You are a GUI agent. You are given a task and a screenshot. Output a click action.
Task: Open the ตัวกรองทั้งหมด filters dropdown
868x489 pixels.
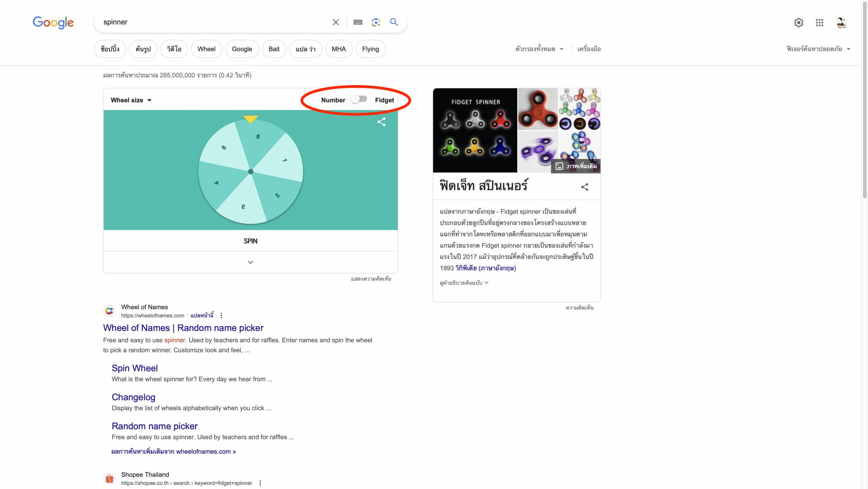[x=539, y=49]
